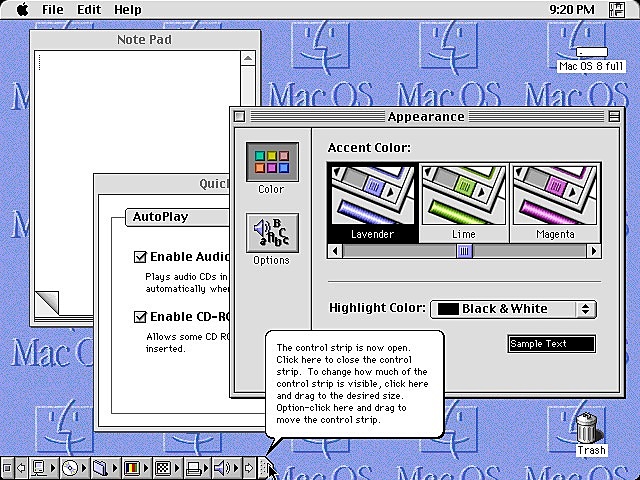
Task: Click the speaker volume icon in control strip
Action: pyautogui.click(x=224, y=467)
